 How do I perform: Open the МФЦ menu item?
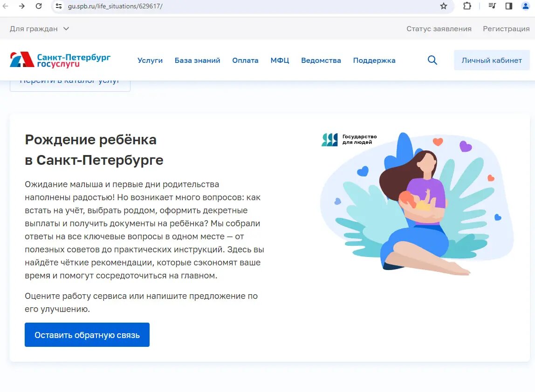[280, 61]
